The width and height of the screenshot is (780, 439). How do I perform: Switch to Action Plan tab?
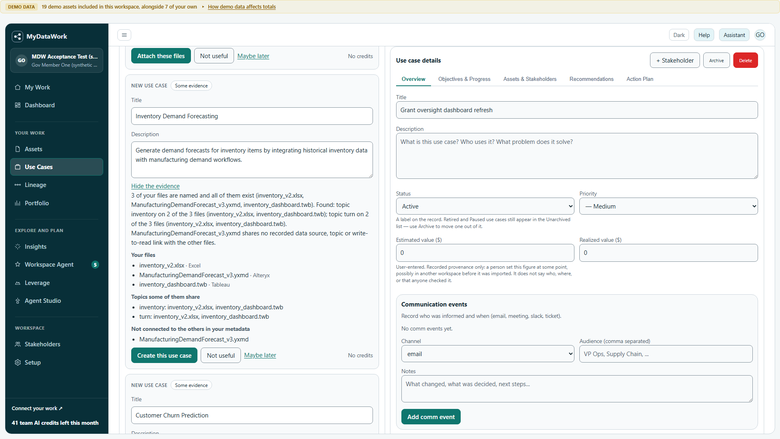click(640, 79)
